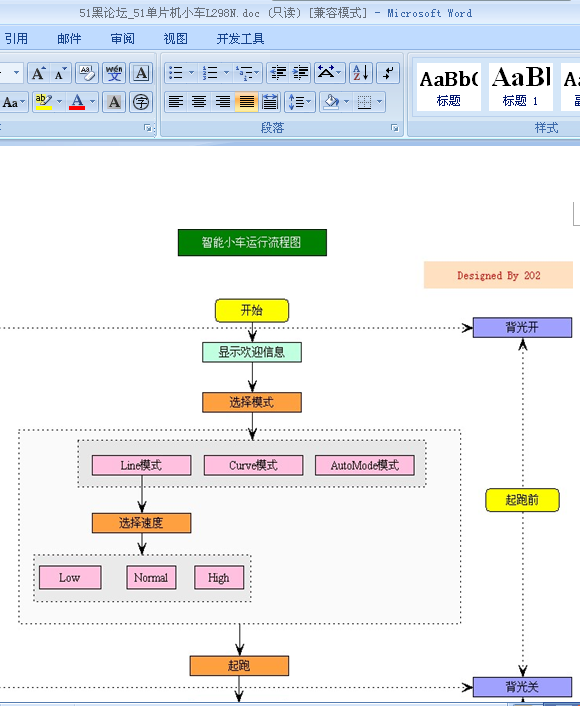Select the Low speed box
The height and width of the screenshot is (706, 580).
click(x=70, y=578)
